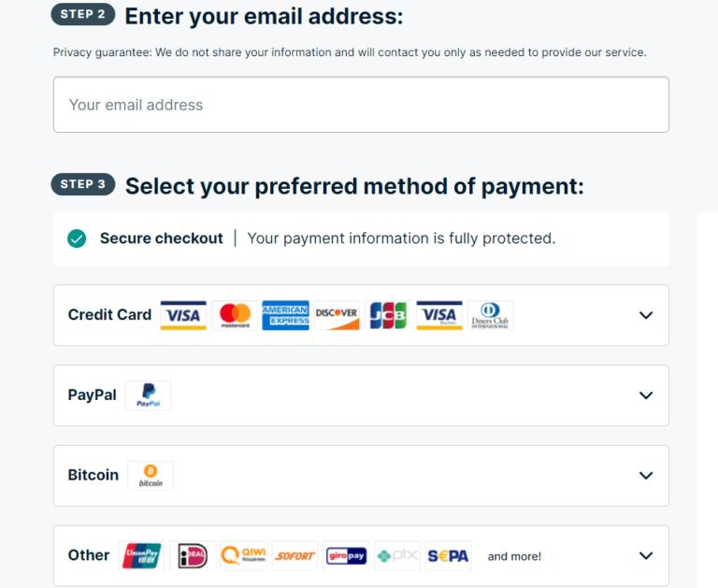
Task: Select the Discover card logo
Action: coord(337,315)
